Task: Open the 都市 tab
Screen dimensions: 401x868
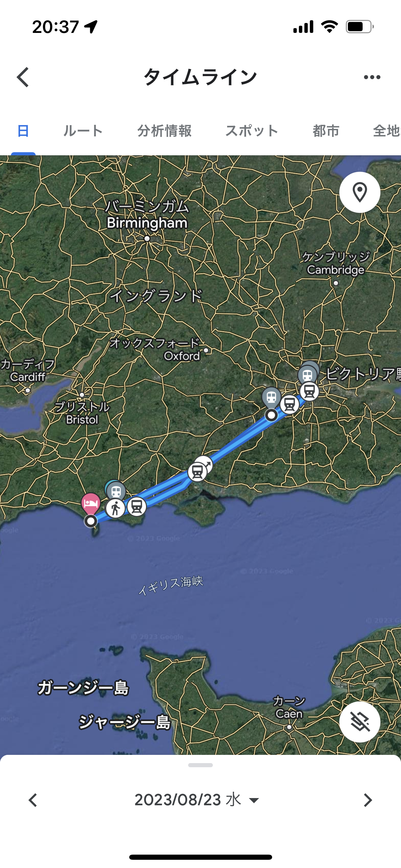Action: click(x=326, y=131)
